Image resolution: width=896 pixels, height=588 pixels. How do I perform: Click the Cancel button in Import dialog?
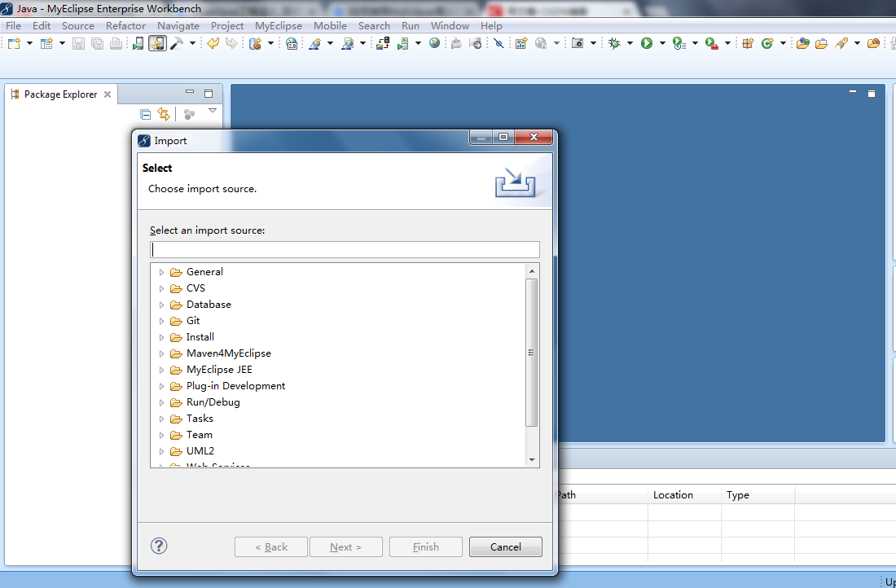[x=505, y=546]
